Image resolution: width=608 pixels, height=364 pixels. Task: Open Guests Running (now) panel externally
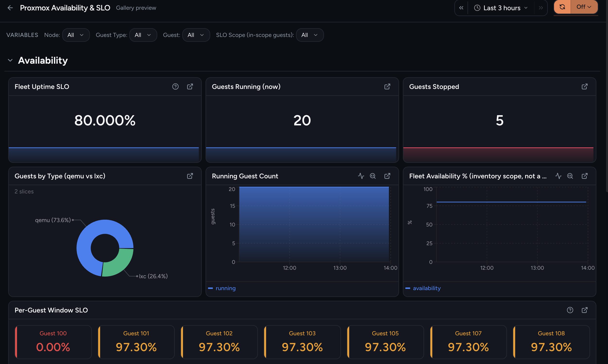click(387, 87)
